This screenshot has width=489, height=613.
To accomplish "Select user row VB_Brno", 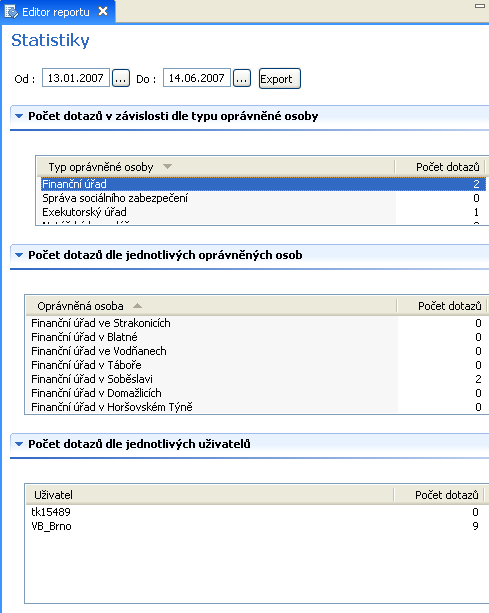I will (x=255, y=526).
